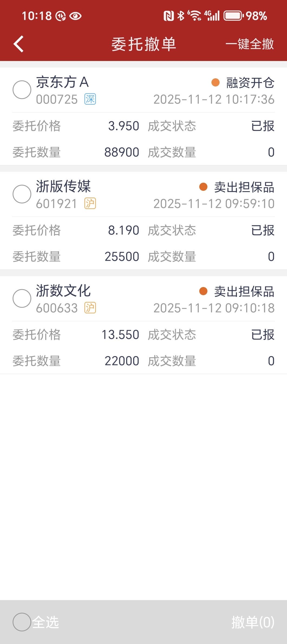Viewport: 287px width, 644px height.
Task: Click the orange dot on 浙数文化 order
Action: [203, 291]
